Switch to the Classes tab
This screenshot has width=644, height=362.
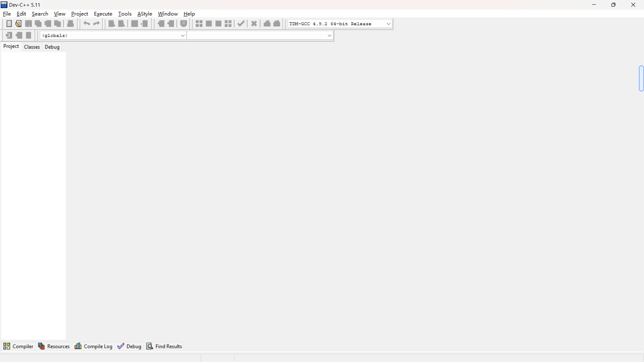click(x=32, y=47)
